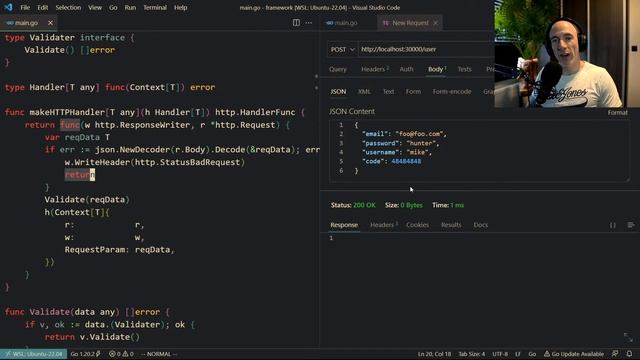The height and width of the screenshot is (360, 640).
Task: Click the makeHTTPHandler function name
Action: click(67, 112)
